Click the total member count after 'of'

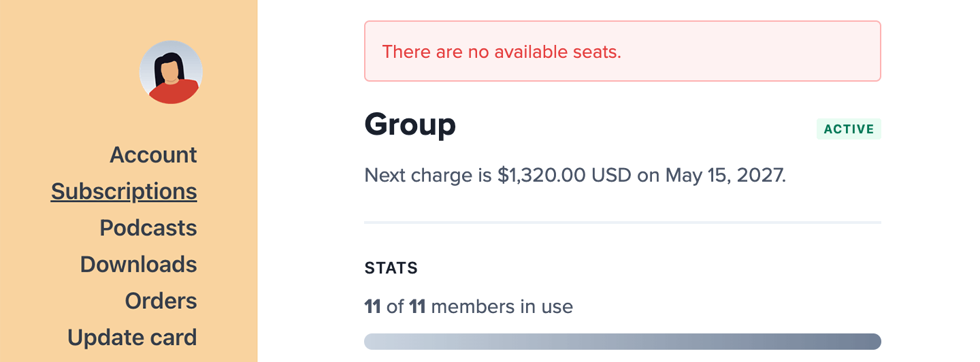[x=417, y=307]
